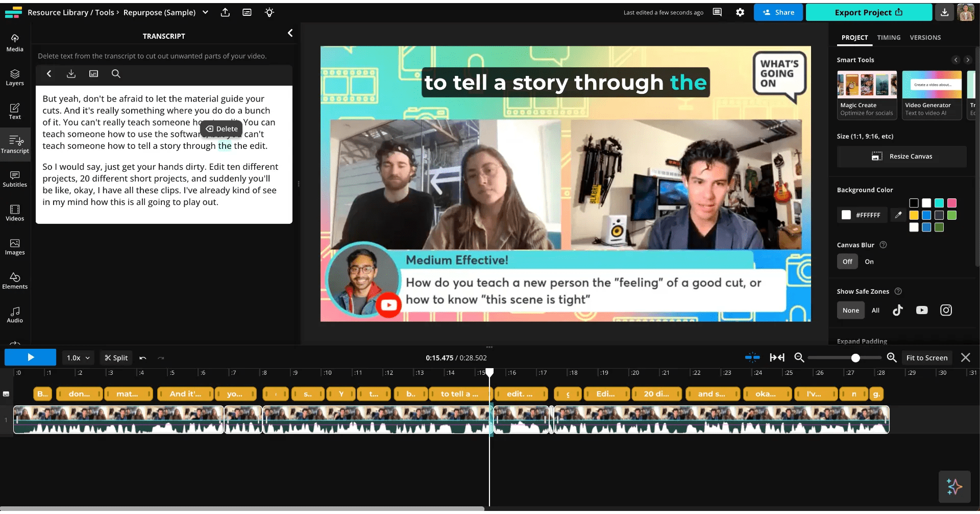Screen dimensions: 980x514
Task: Click the Share button
Action: point(778,12)
